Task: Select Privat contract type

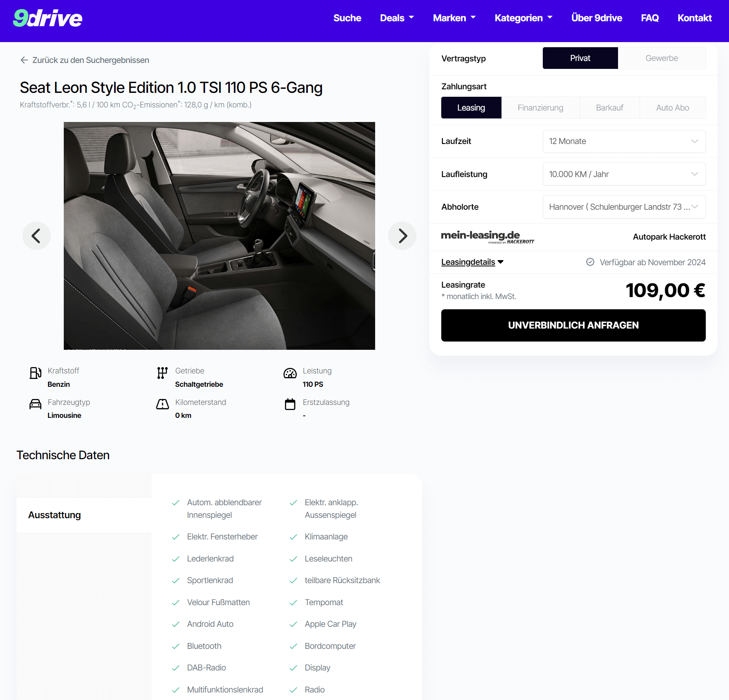Action: pyautogui.click(x=580, y=58)
